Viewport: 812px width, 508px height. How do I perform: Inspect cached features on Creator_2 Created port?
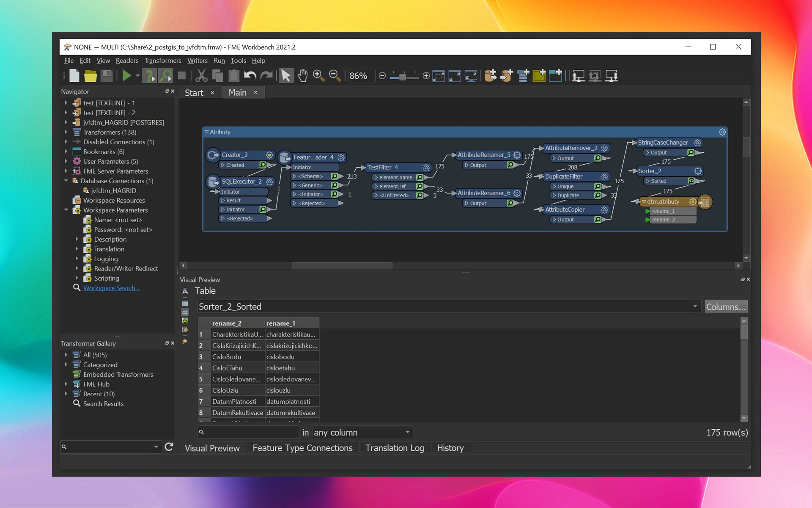pyautogui.click(x=263, y=165)
